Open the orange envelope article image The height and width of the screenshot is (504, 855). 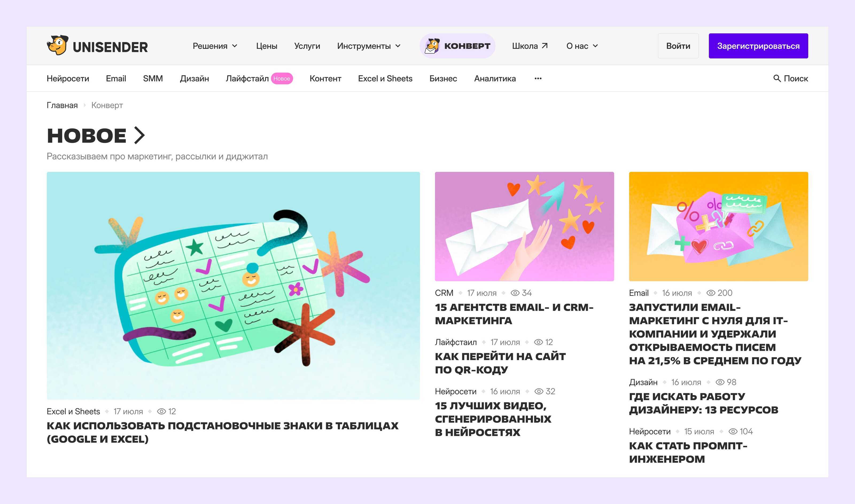(718, 226)
